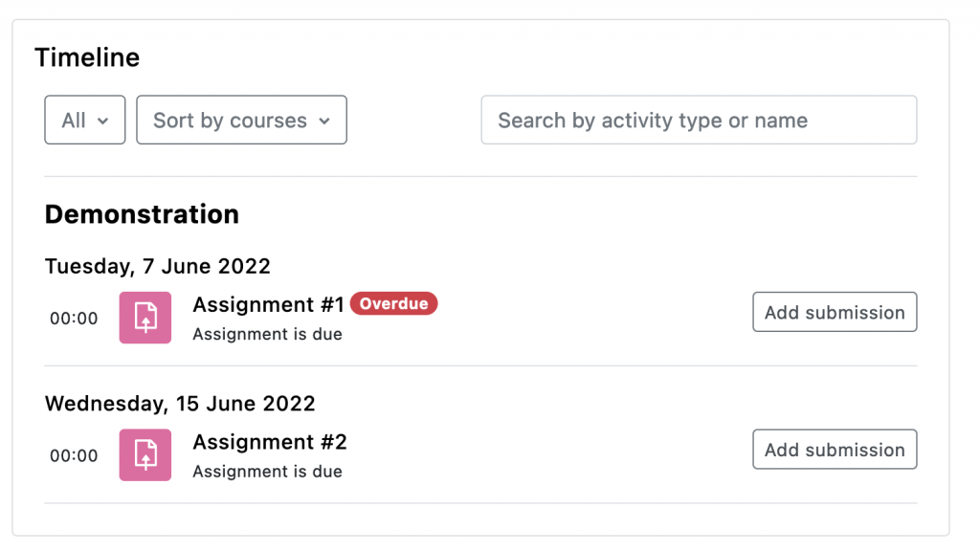Click the Timeline heading
The image size is (980, 552).
(x=87, y=57)
